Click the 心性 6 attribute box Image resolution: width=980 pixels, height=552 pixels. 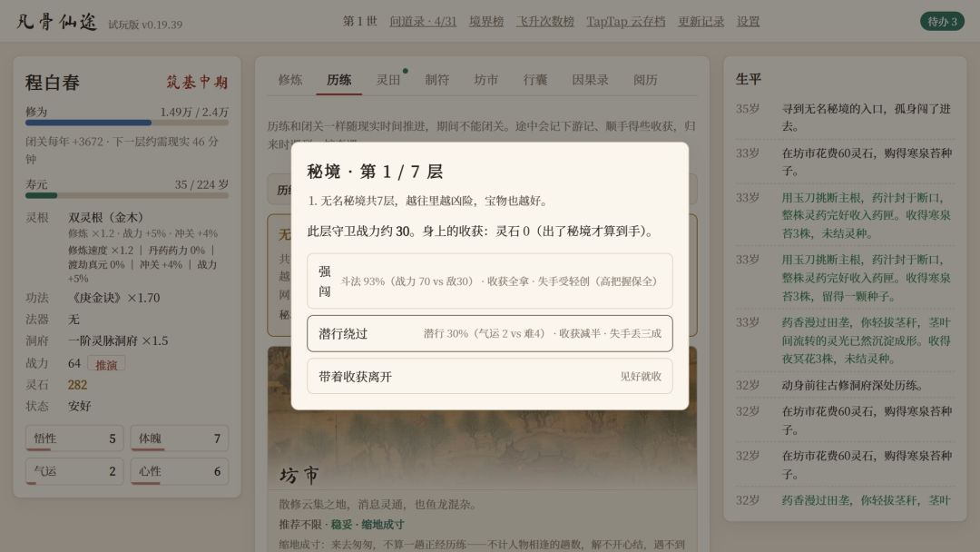tap(180, 470)
